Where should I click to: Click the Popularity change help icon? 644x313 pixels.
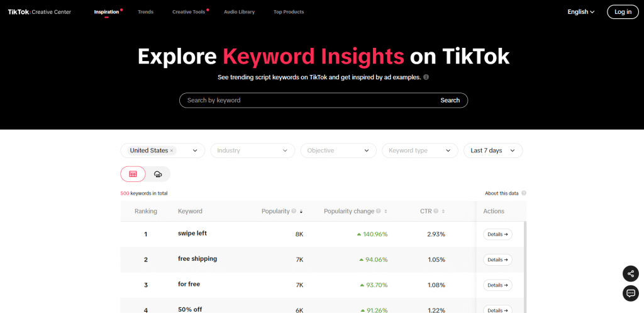pos(378,211)
